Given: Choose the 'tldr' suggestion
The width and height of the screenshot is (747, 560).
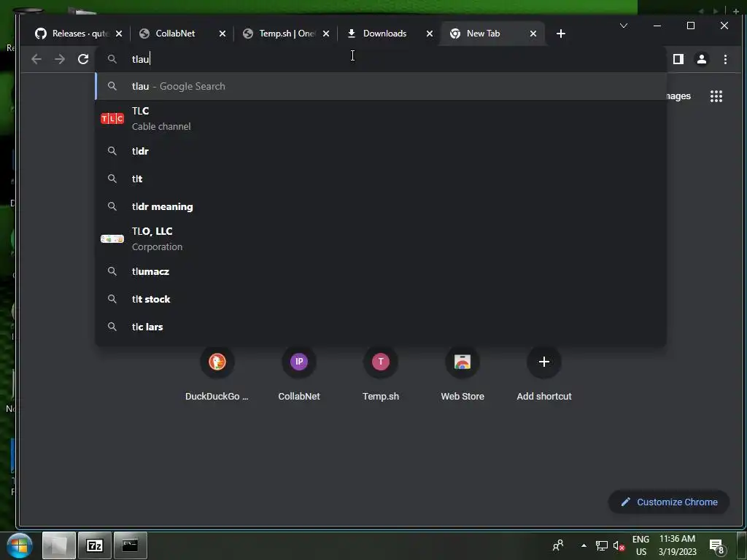Looking at the screenshot, I should point(381,151).
